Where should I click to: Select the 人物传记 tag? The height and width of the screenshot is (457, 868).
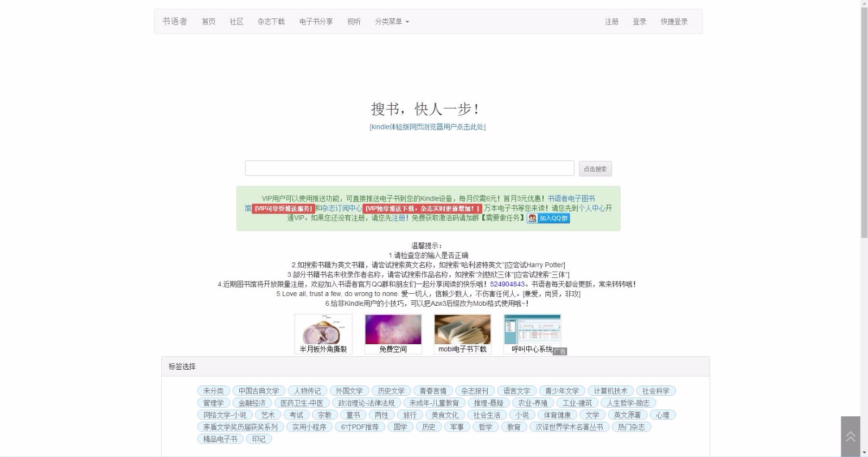pos(308,391)
